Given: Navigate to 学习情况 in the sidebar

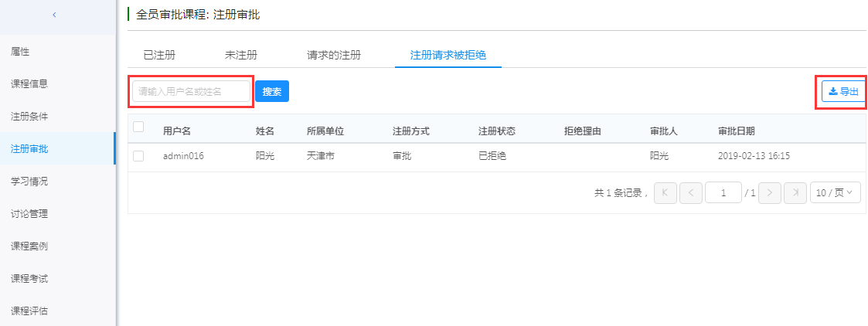Looking at the screenshot, I should click(x=29, y=182).
